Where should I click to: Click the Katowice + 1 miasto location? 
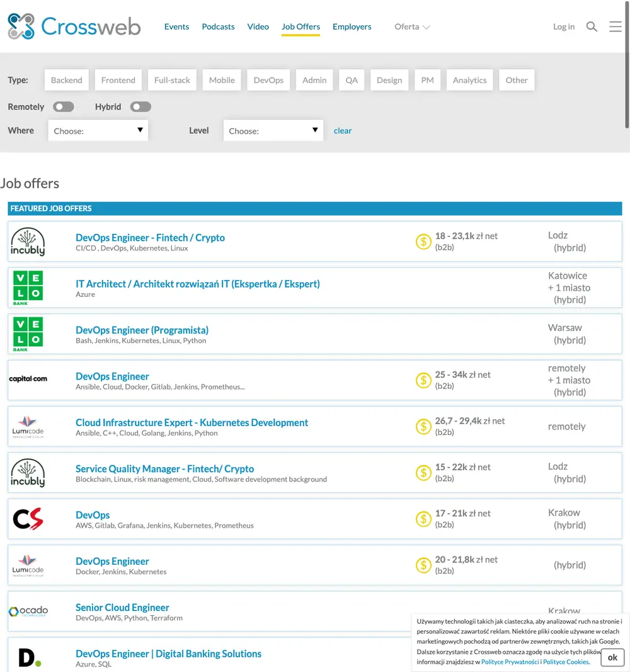569,282
